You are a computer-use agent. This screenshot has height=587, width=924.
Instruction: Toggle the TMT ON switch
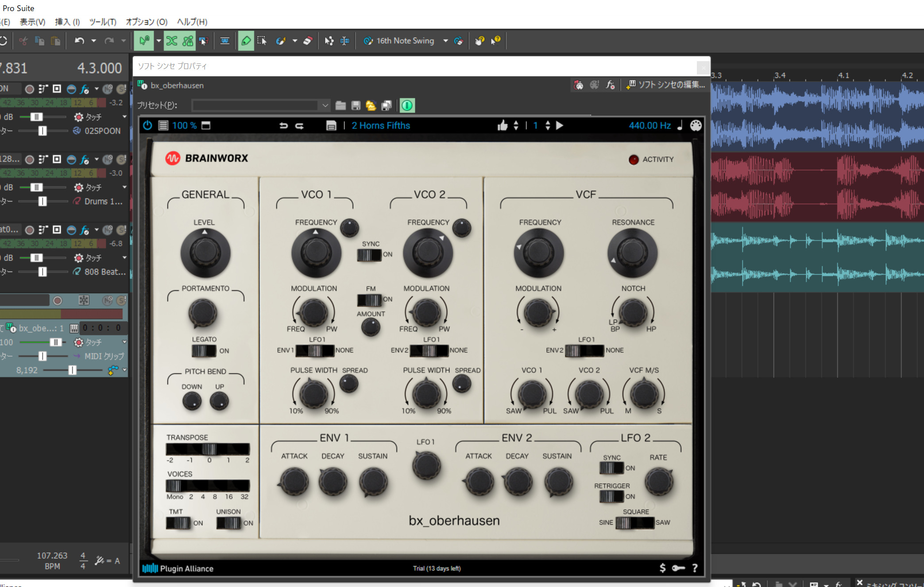(178, 523)
